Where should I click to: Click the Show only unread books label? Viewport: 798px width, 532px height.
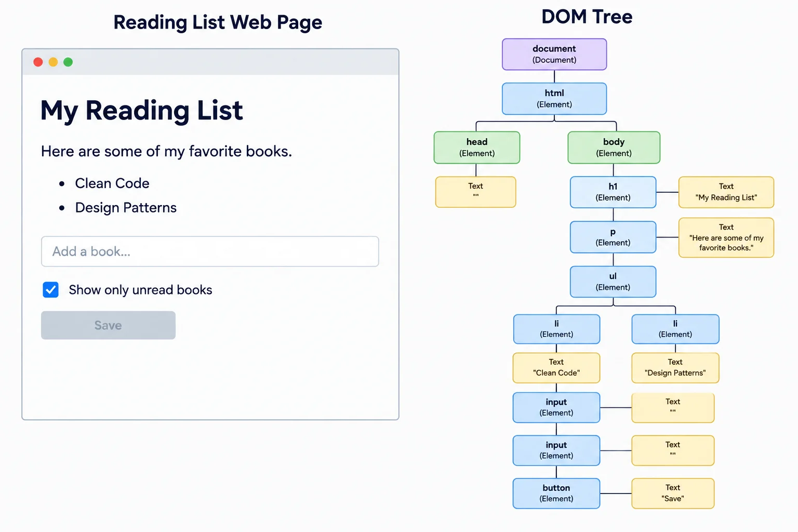pyautogui.click(x=140, y=290)
